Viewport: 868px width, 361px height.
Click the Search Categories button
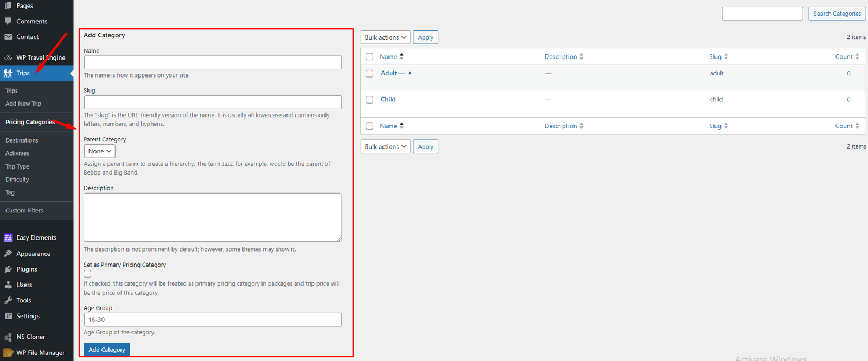(837, 14)
